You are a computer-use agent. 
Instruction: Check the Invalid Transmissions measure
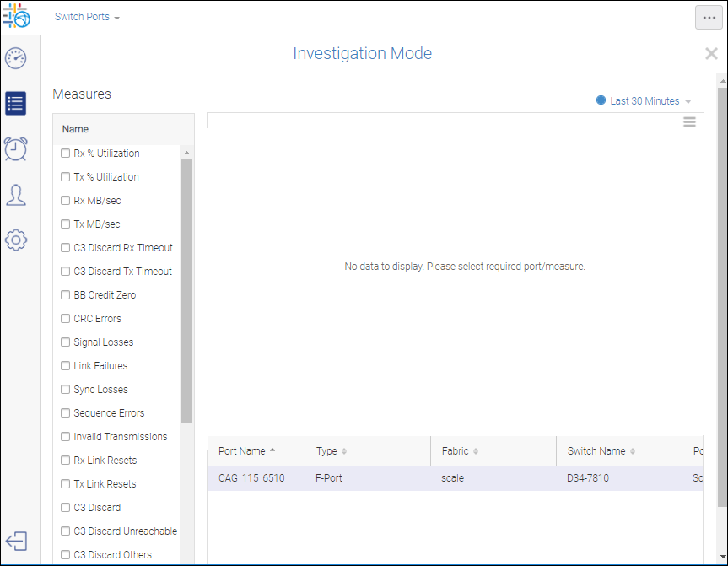66,437
